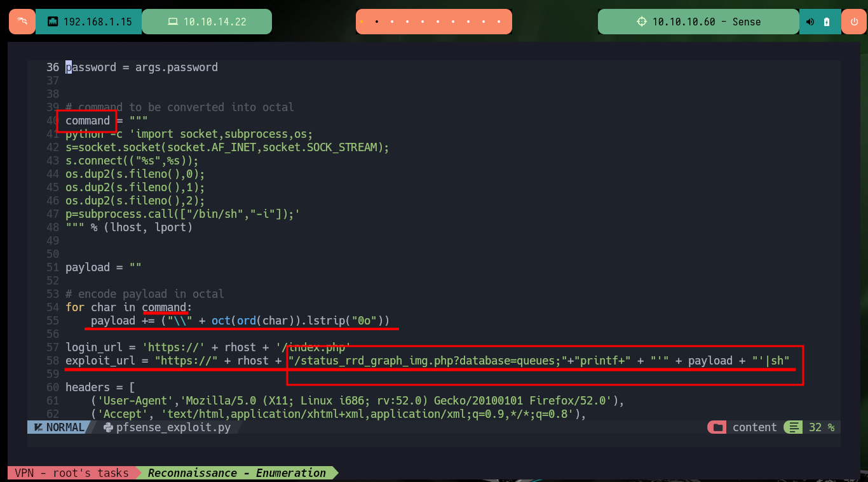Click the red folder icon in status line
The height and width of the screenshot is (482, 868).
pyautogui.click(x=717, y=427)
